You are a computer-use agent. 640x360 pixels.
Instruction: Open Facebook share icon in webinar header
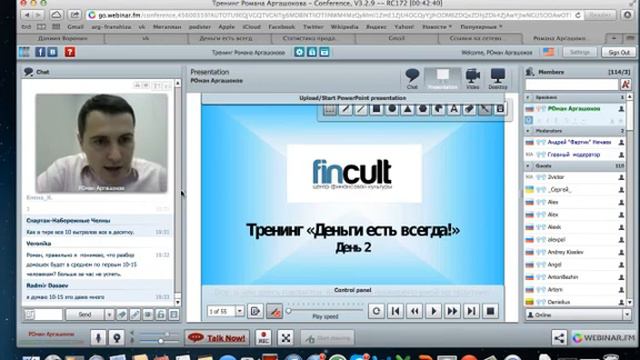click(40, 52)
